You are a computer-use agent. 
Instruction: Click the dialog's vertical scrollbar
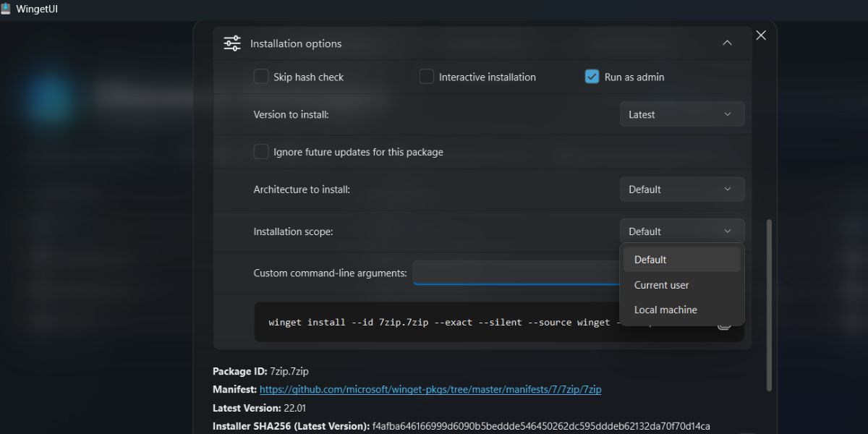768,304
